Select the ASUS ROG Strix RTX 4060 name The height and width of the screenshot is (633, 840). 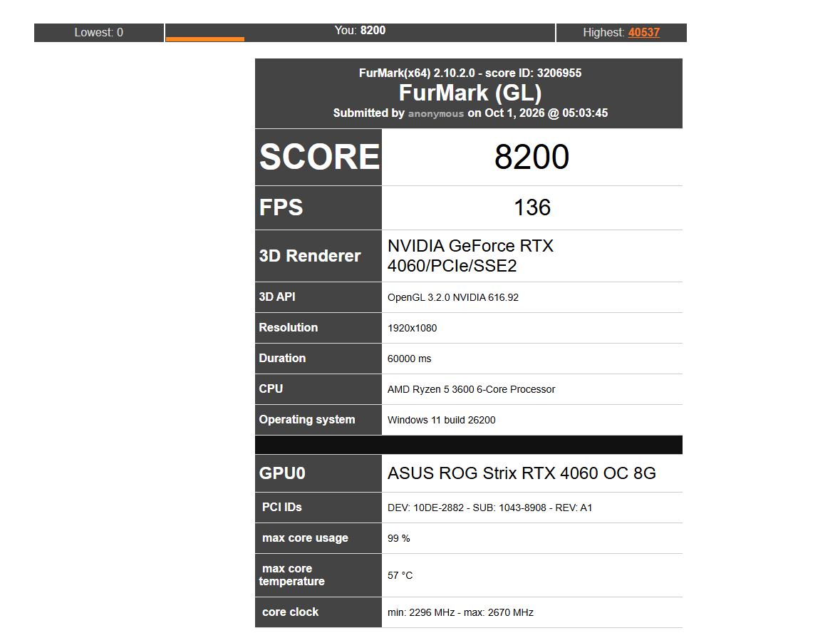point(522,473)
